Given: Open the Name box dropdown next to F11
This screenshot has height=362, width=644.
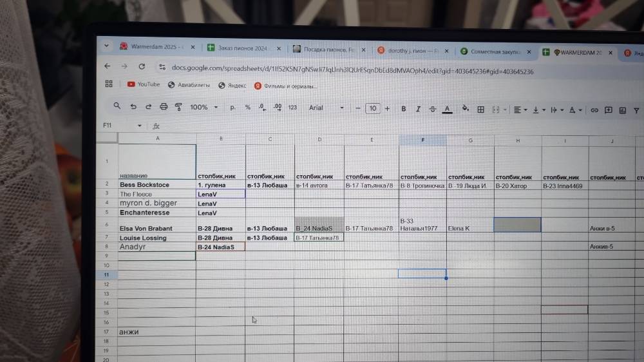Looking at the screenshot, I should 140,126.
